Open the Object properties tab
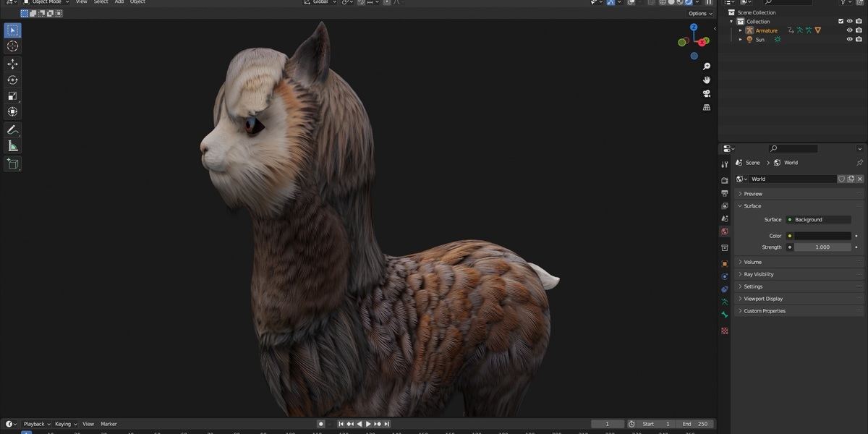Viewport: 868px width, 434px height. (725, 264)
